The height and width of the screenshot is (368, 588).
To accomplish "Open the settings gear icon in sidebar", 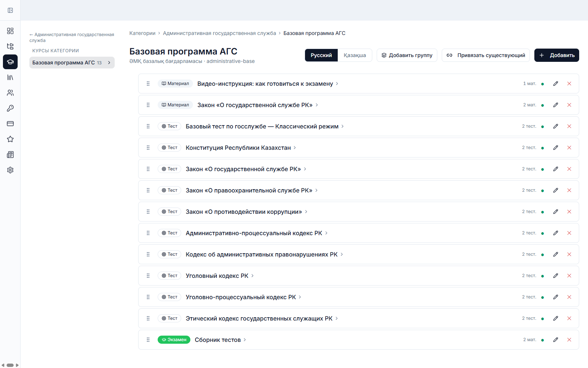I will coord(10,170).
